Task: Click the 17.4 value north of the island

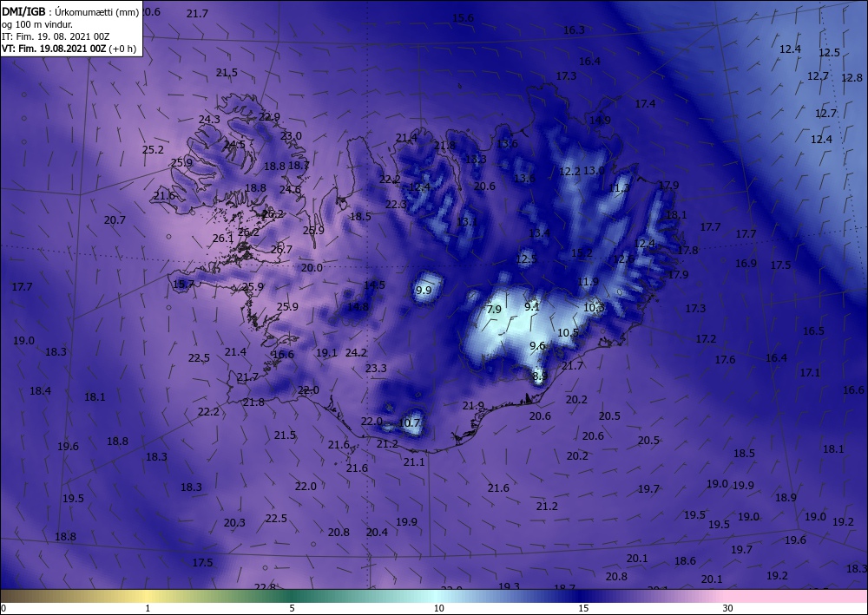Action: (645, 103)
